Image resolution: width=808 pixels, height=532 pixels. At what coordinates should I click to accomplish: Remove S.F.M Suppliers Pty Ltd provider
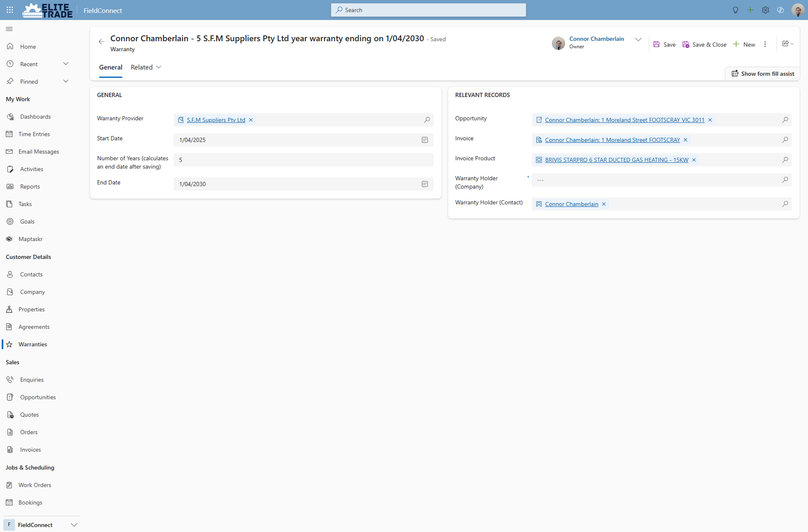pyautogui.click(x=251, y=120)
